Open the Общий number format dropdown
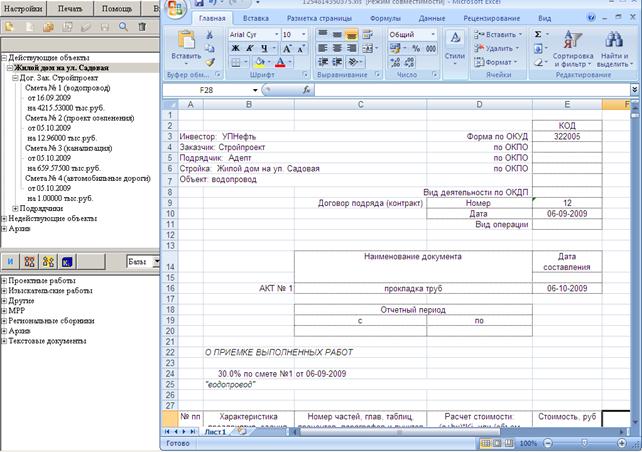 (x=433, y=35)
